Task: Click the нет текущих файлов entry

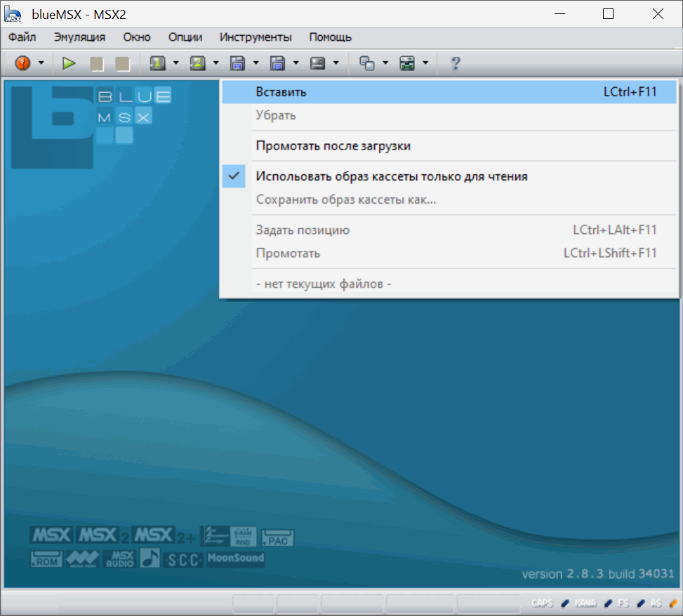Action: click(x=449, y=284)
